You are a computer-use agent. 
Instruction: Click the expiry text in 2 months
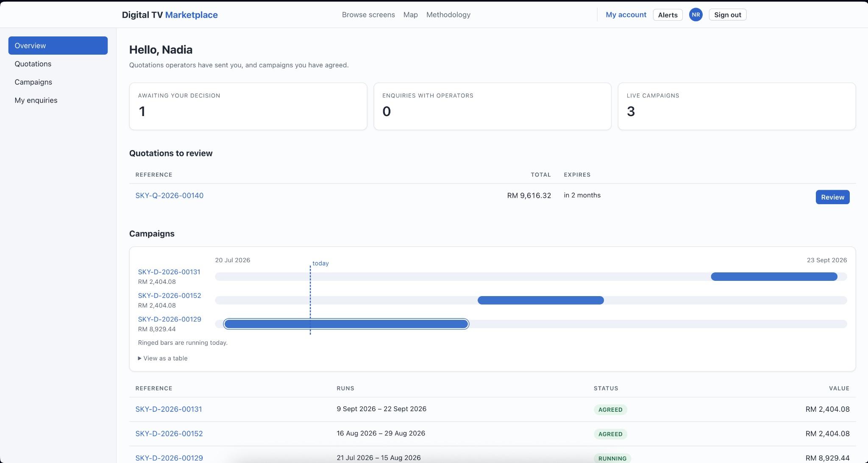[x=582, y=195]
